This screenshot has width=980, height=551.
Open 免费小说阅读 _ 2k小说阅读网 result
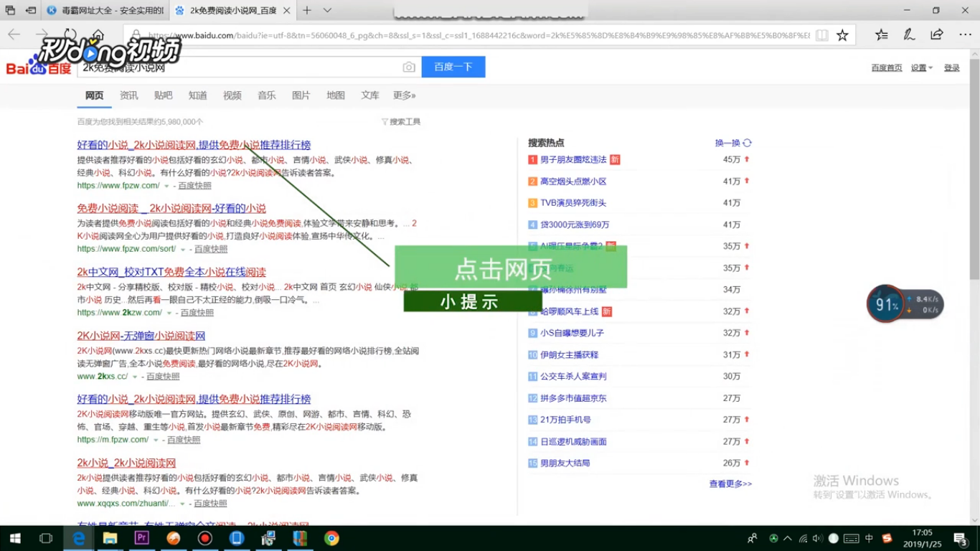coord(171,208)
